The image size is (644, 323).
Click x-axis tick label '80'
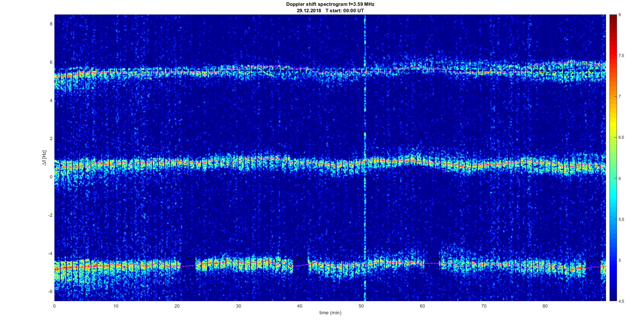[x=545, y=306]
